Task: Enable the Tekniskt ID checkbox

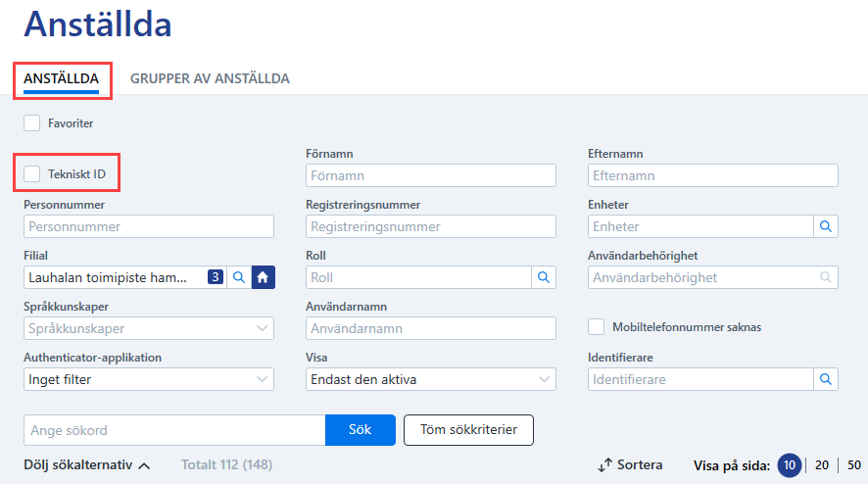Action: pyautogui.click(x=32, y=173)
